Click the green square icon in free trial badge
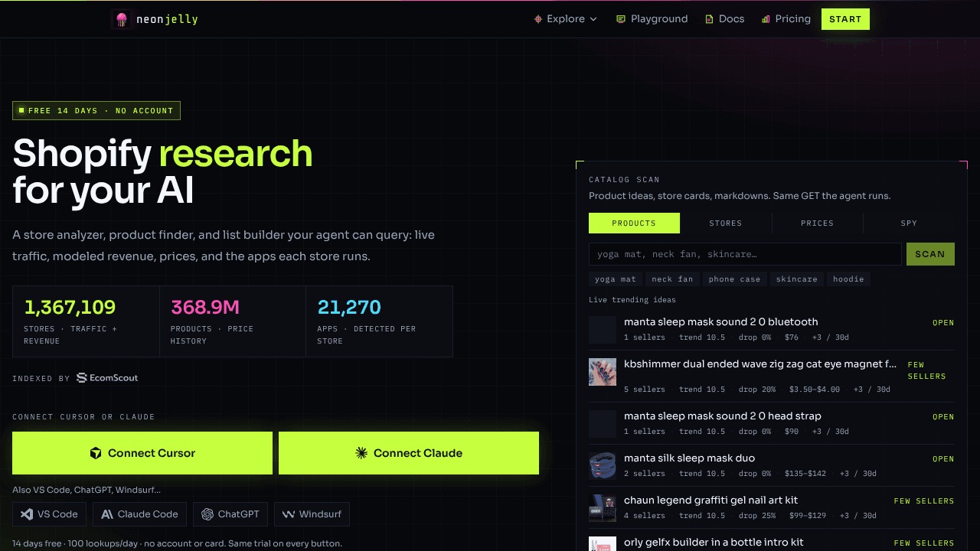Viewport: 980px width, 551px height. (21, 111)
